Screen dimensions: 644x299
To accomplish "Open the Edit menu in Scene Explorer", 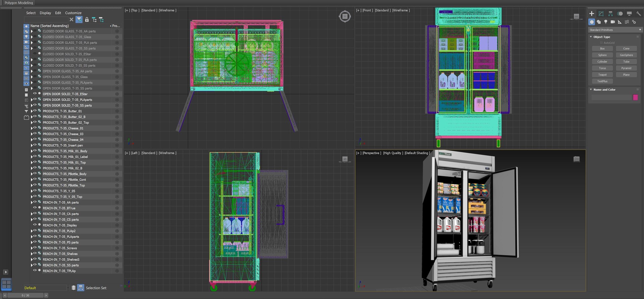I will pyautogui.click(x=58, y=13).
